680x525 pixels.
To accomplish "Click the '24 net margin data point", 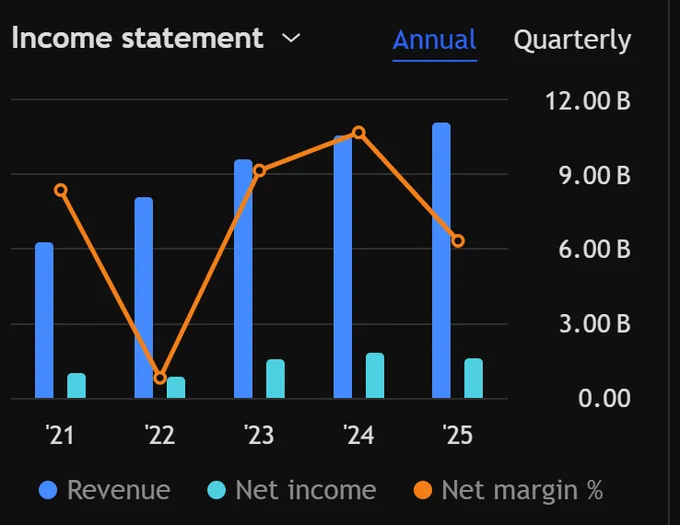I will pos(359,133).
